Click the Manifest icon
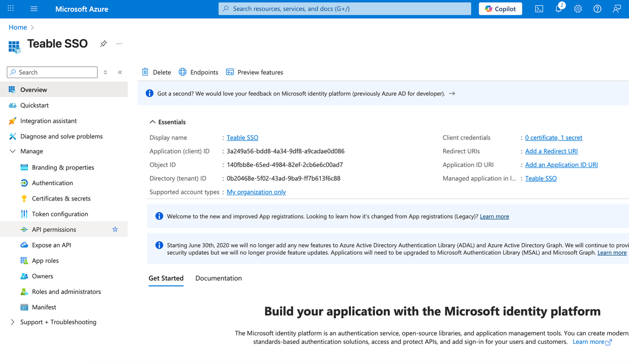 pos(24,308)
